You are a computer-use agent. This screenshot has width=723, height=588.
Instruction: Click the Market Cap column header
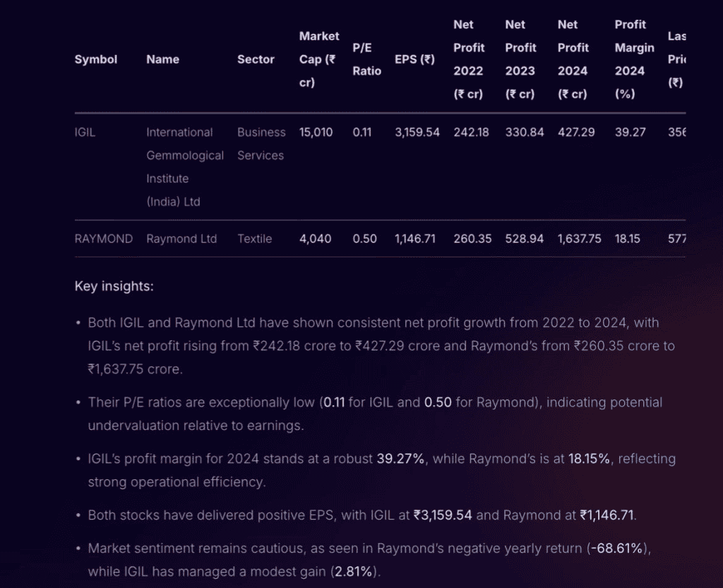coord(318,59)
